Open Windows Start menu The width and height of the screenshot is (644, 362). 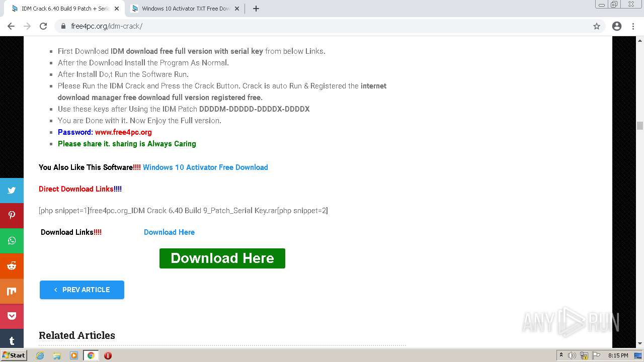[x=14, y=355]
